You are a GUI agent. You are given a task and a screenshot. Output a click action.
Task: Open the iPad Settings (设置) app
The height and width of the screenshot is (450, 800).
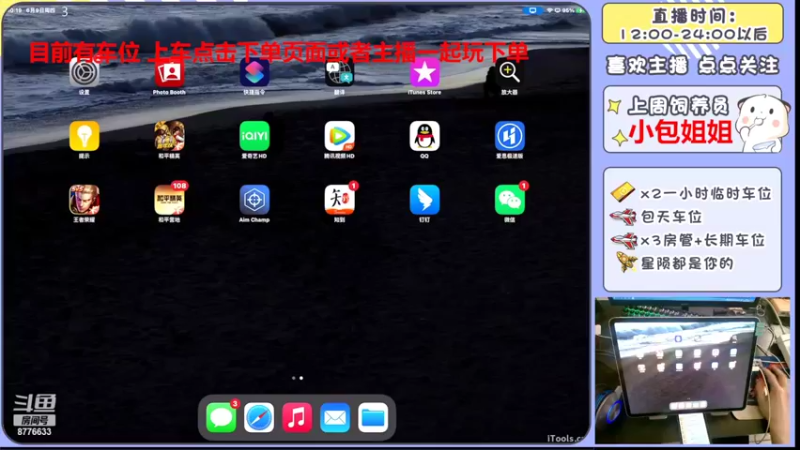pyautogui.click(x=84, y=72)
